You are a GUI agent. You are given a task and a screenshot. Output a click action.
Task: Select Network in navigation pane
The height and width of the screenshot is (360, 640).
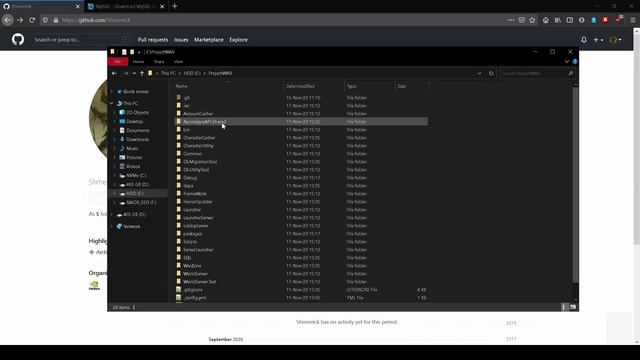click(x=131, y=227)
